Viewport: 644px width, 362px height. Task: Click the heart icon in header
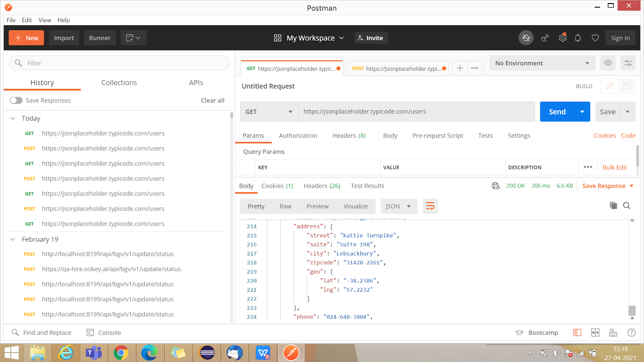coord(595,38)
